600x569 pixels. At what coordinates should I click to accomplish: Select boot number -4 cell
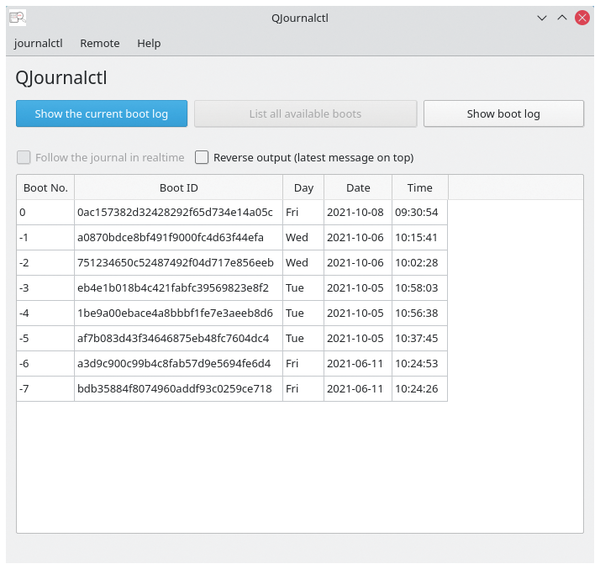(x=46, y=313)
